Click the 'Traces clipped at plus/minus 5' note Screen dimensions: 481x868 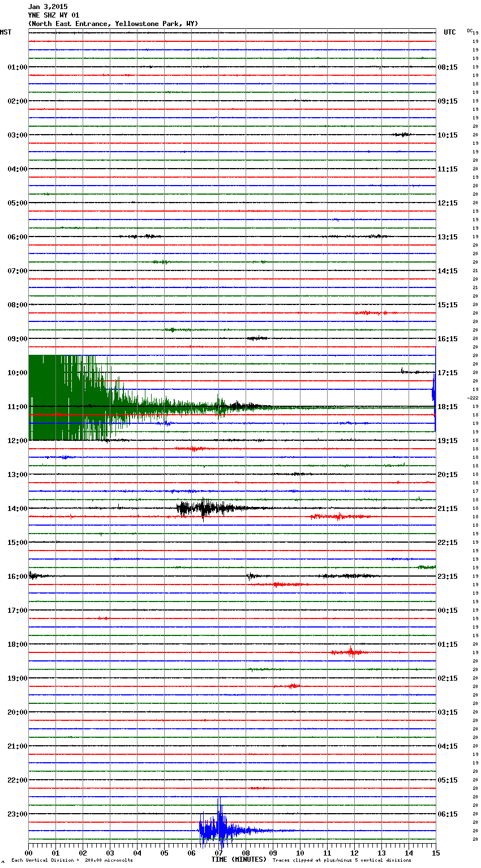click(x=342, y=861)
